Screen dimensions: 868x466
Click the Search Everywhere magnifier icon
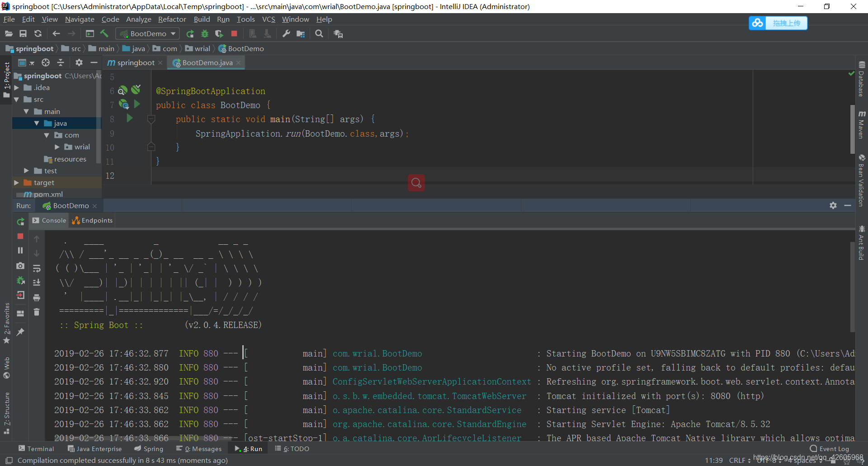click(x=319, y=34)
